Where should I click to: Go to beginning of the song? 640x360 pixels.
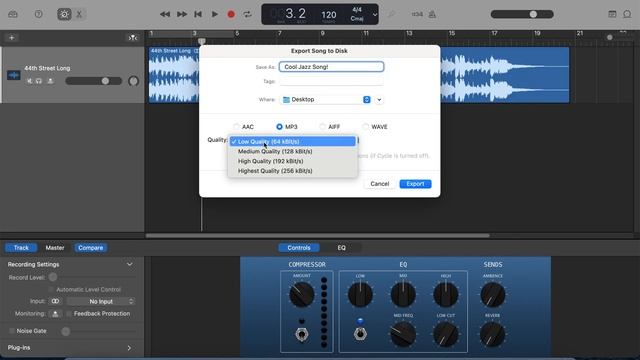click(198, 14)
